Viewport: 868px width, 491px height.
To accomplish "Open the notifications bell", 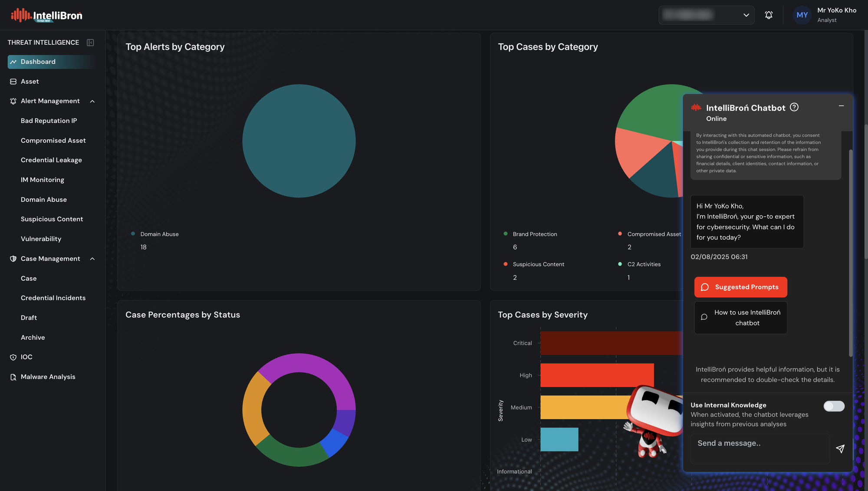I will point(769,15).
